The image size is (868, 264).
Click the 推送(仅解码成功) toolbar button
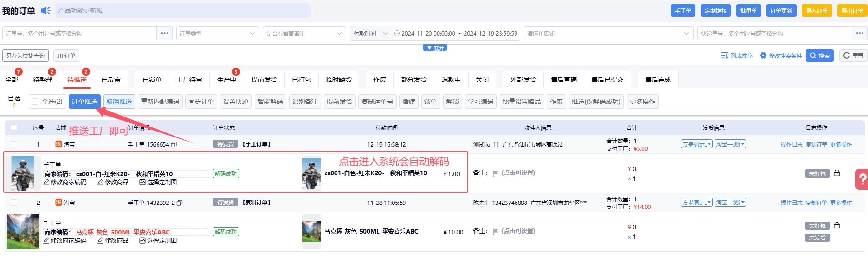596,102
